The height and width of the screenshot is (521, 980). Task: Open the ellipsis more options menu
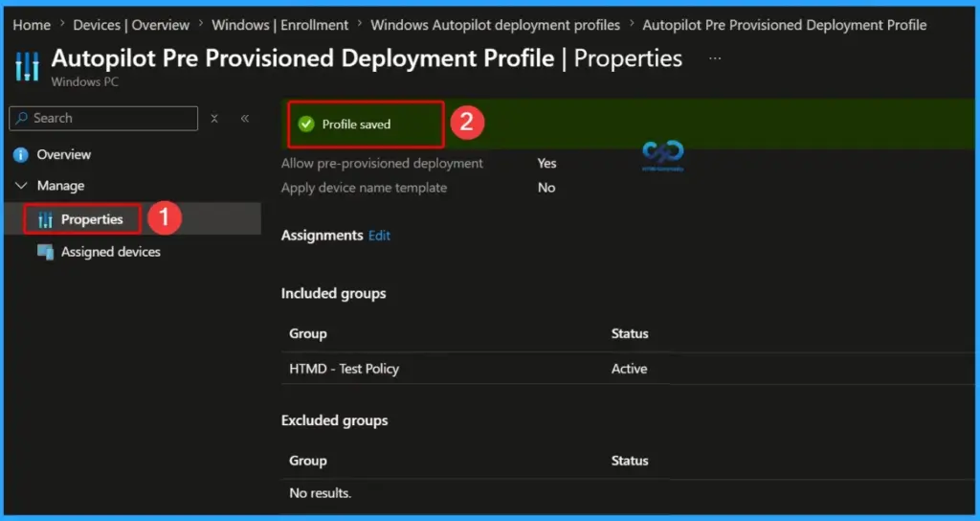click(x=715, y=58)
